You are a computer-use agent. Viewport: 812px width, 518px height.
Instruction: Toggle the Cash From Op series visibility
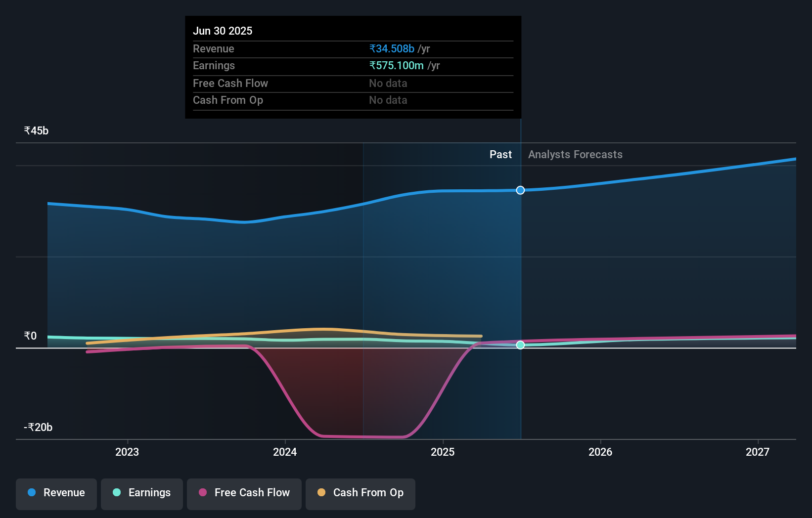coord(360,493)
